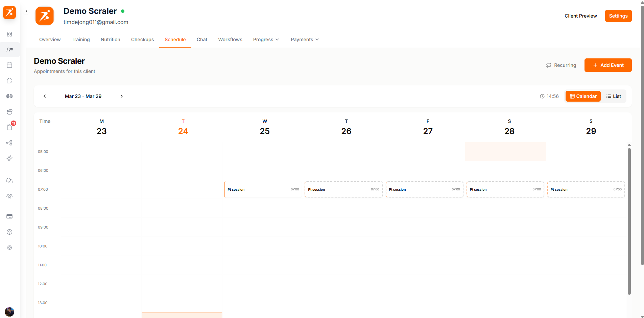This screenshot has height=318, width=644.
Task: Expand the Progress dropdown menu
Action: (x=266, y=39)
